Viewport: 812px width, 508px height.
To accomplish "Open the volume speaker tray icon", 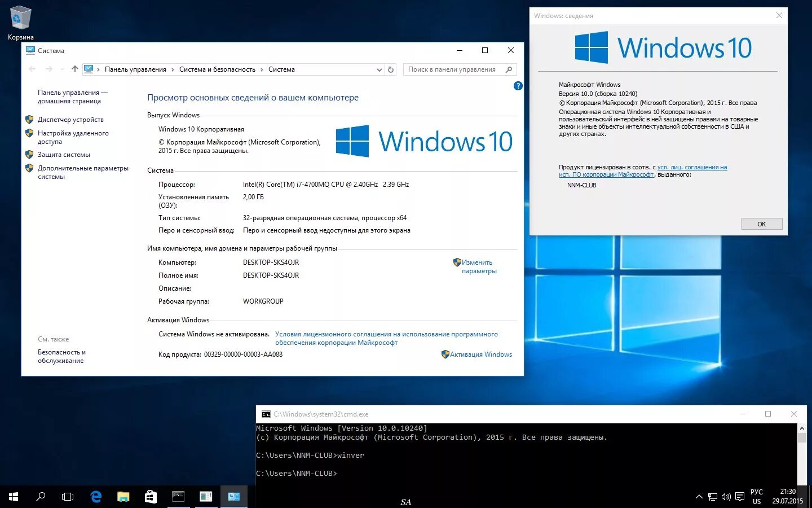I will (x=726, y=497).
